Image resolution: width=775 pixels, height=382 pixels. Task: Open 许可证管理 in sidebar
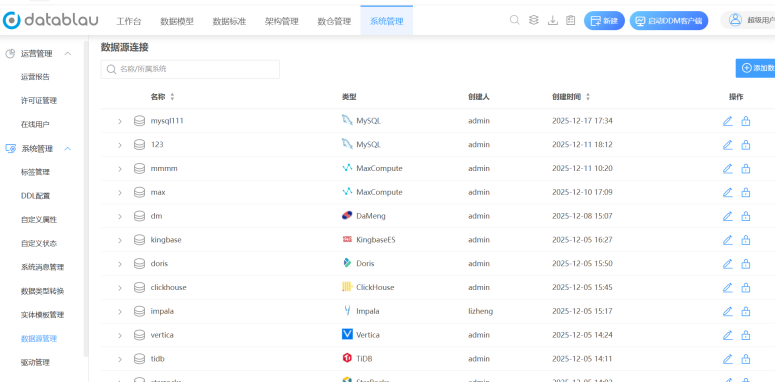[39, 101]
